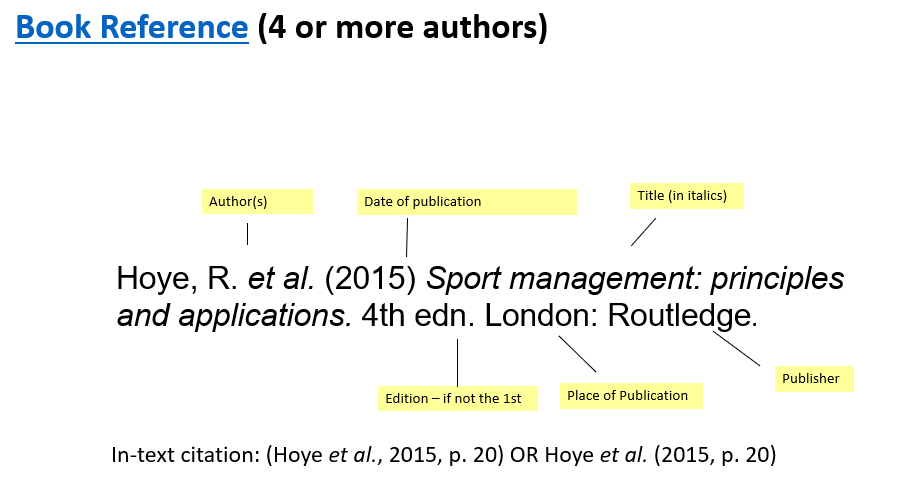Click the heading text (4 or more authors)

pos(402,27)
